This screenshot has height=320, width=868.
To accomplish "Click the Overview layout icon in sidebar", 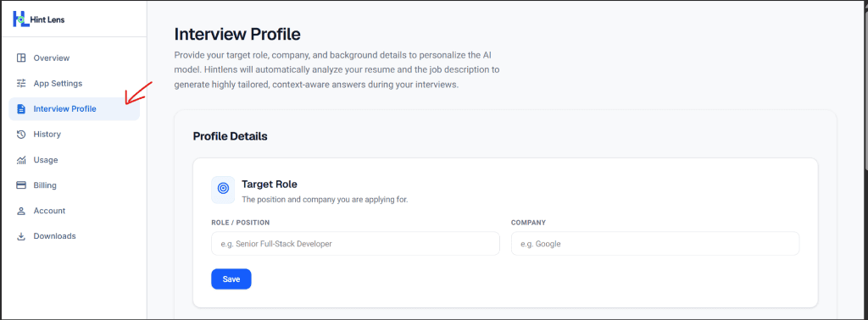I will 21,58.
